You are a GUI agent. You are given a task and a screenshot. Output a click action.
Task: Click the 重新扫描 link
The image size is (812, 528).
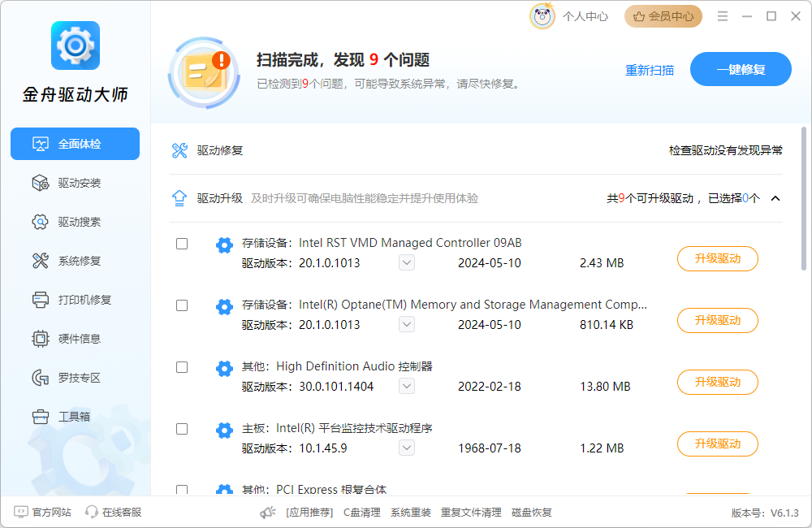click(650, 70)
